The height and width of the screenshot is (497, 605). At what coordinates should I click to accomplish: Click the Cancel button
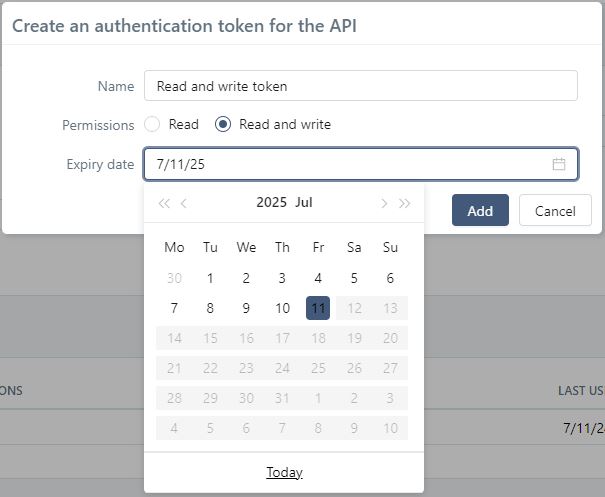point(555,210)
